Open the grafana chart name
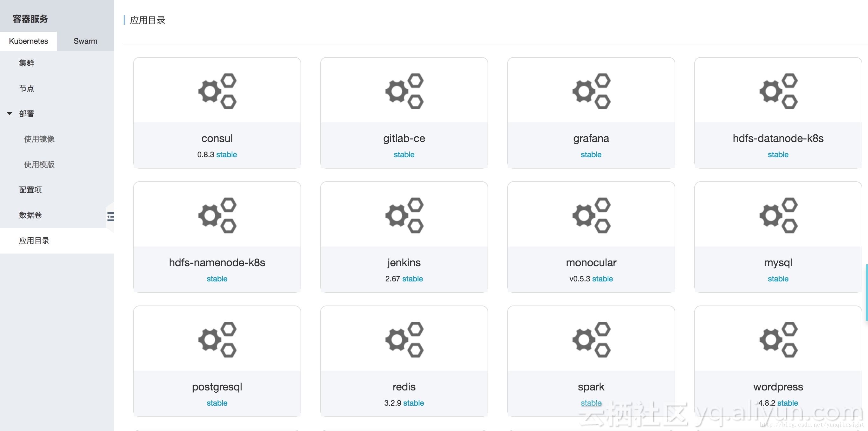Image resolution: width=868 pixels, height=431 pixels. click(x=591, y=138)
